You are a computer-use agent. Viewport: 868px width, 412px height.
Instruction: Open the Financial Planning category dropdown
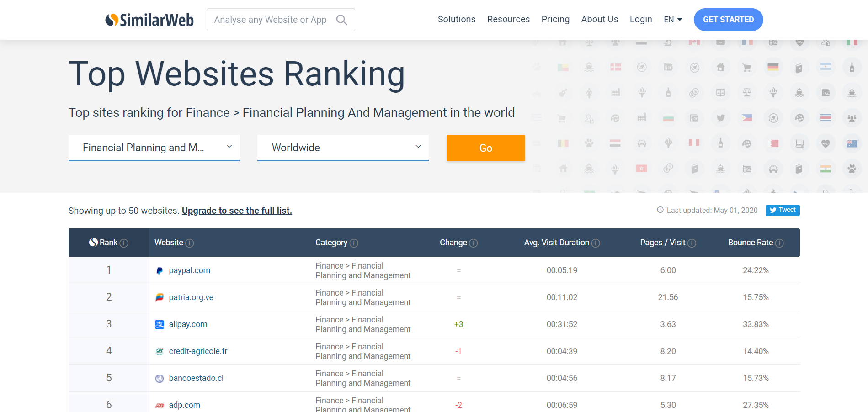pyautogui.click(x=154, y=148)
